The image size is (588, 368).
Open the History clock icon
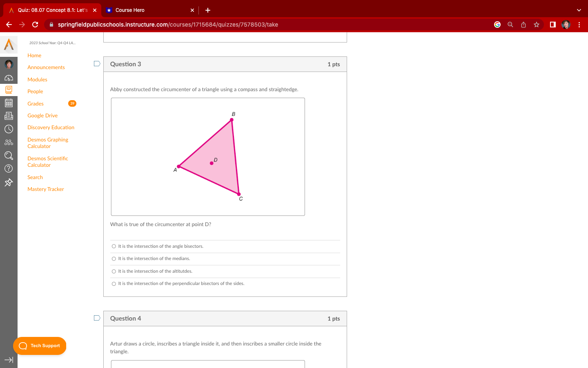point(9,129)
